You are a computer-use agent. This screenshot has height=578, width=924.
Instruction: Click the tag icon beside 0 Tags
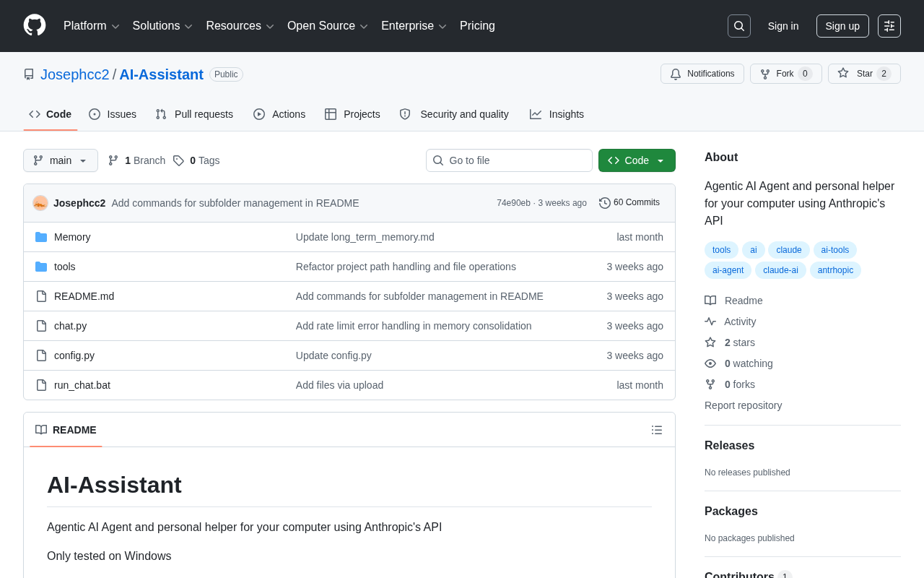(x=178, y=160)
